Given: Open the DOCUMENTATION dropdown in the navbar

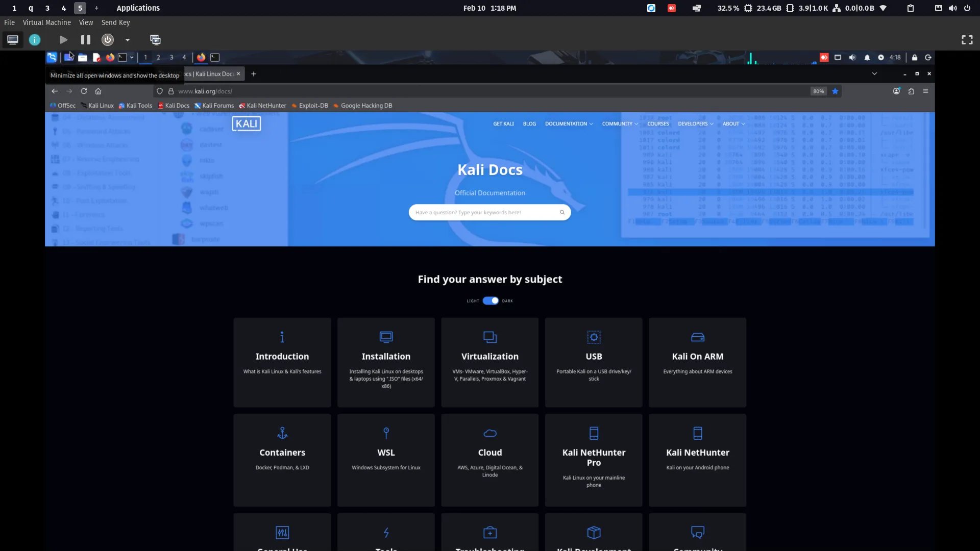Looking at the screenshot, I should point(566,123).
